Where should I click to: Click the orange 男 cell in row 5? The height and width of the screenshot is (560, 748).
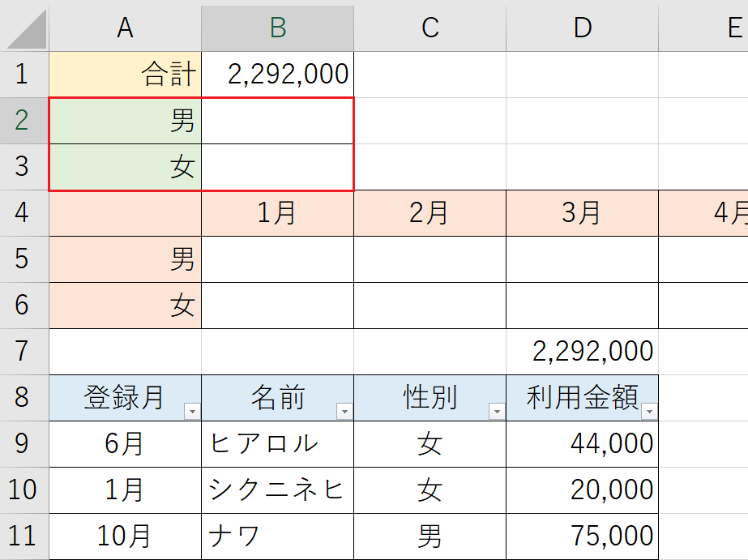(x=125, y=259)
